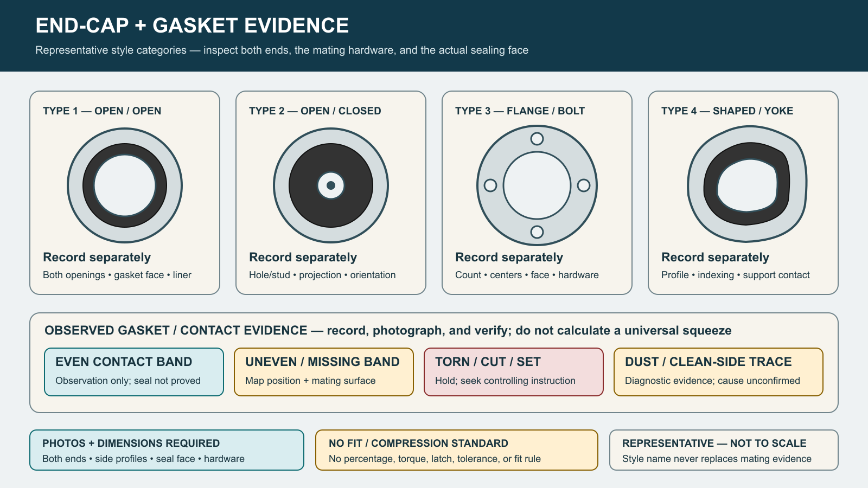Viewport: 868px width, 488px height.
Task: Select the top bolt hole on Type 3 flange
Action: point(537,139)
